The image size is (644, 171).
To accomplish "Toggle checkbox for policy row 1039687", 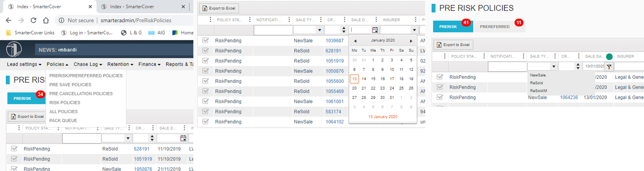I will (206, 40).
